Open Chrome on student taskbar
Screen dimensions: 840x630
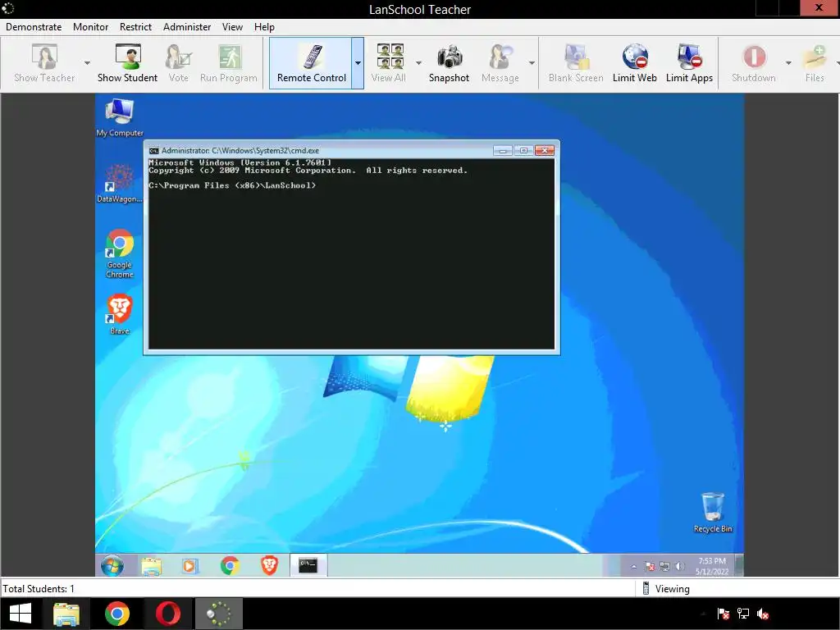click(230, 566)
